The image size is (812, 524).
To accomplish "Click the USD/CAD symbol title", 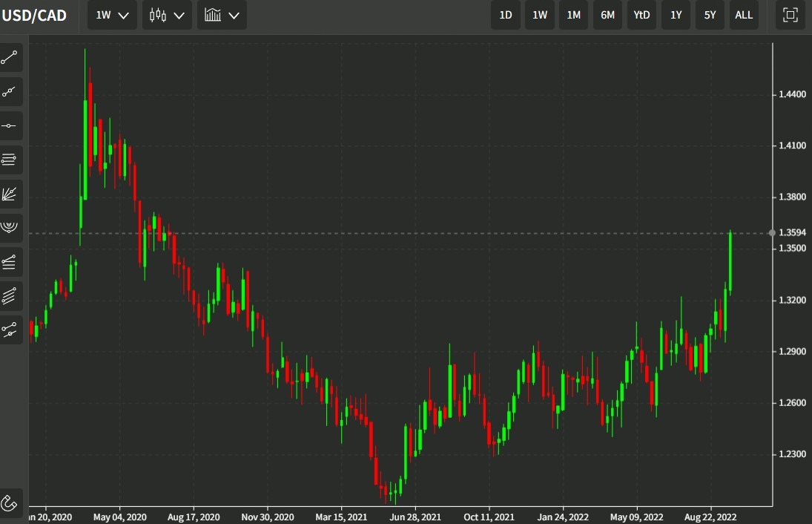I will [34, 16].
